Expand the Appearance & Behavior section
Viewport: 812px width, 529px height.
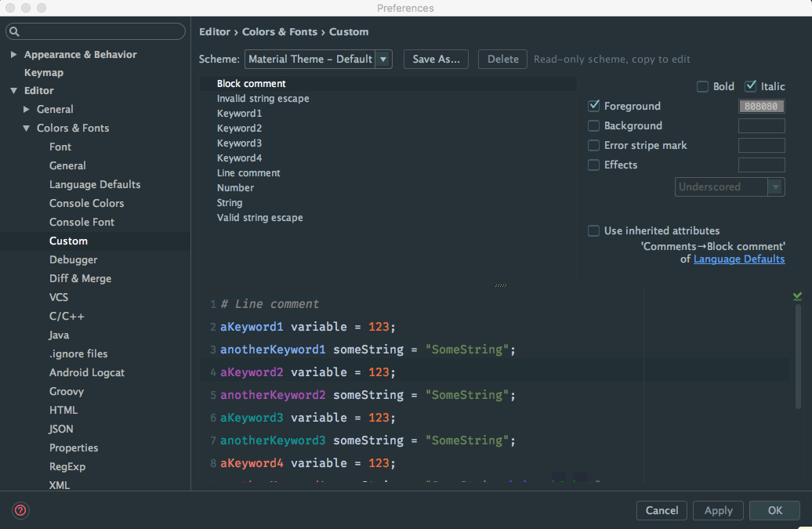13,55
